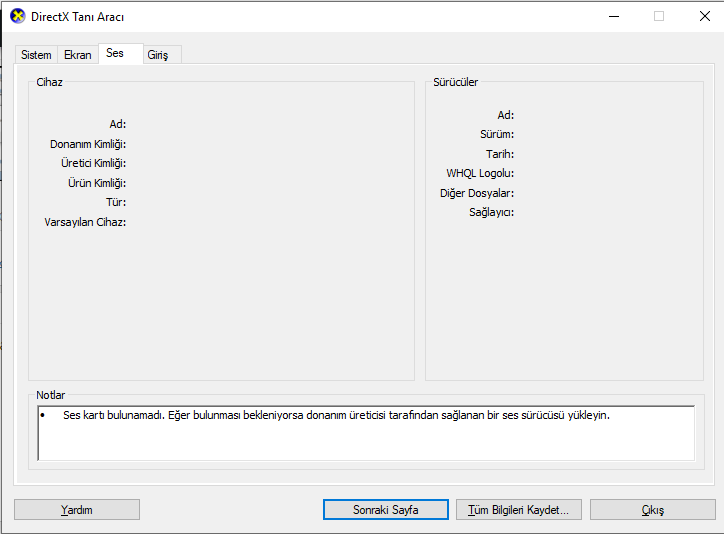Open Yardım help button

tap(77, 510)
